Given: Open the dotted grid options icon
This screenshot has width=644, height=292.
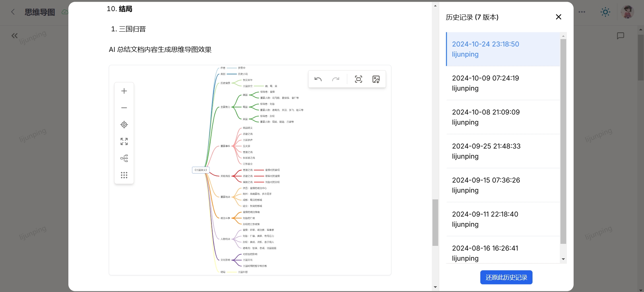Looking at the screenshot, I should pyautogui.click(x=124, y=175).
